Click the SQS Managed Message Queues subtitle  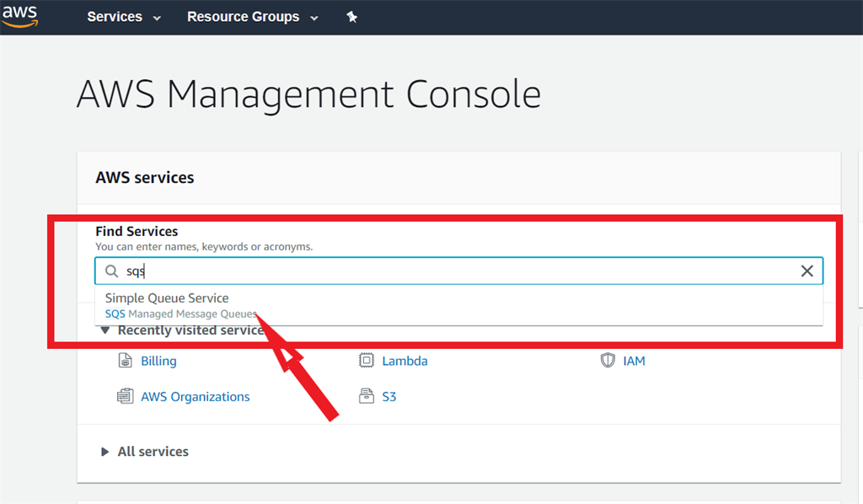(181, 314)
